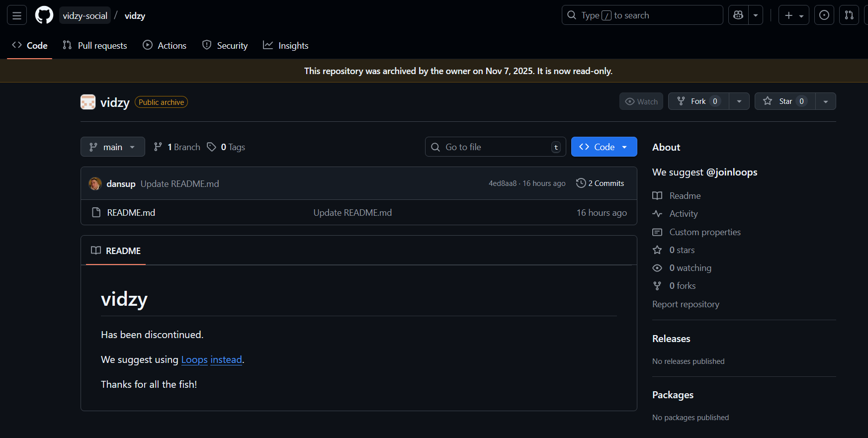Open the hamburger navigation menu
The height and width of the screenshot is (438, 868).
coord(16,15)
